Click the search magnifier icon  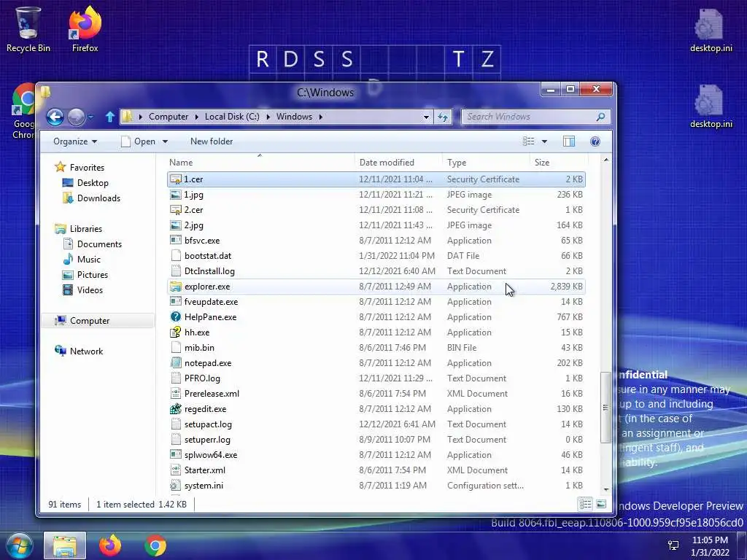[601, 117]
